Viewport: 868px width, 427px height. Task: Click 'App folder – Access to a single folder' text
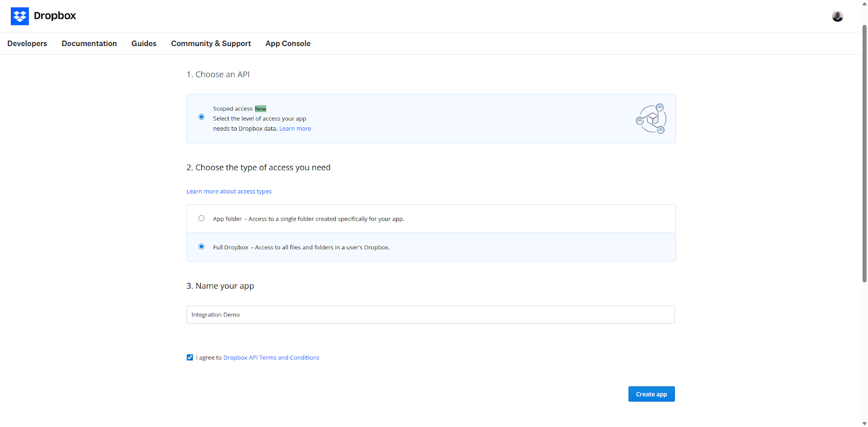pos(309,219)
